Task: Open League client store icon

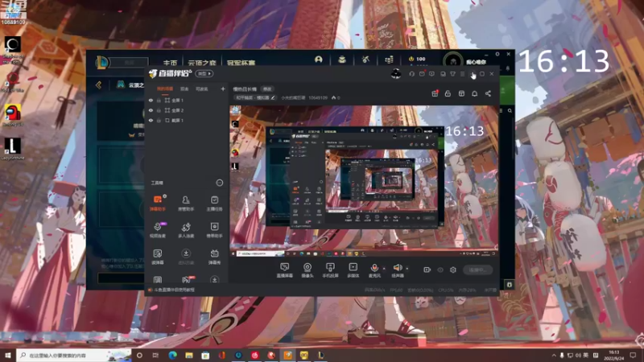Action: 389,60
